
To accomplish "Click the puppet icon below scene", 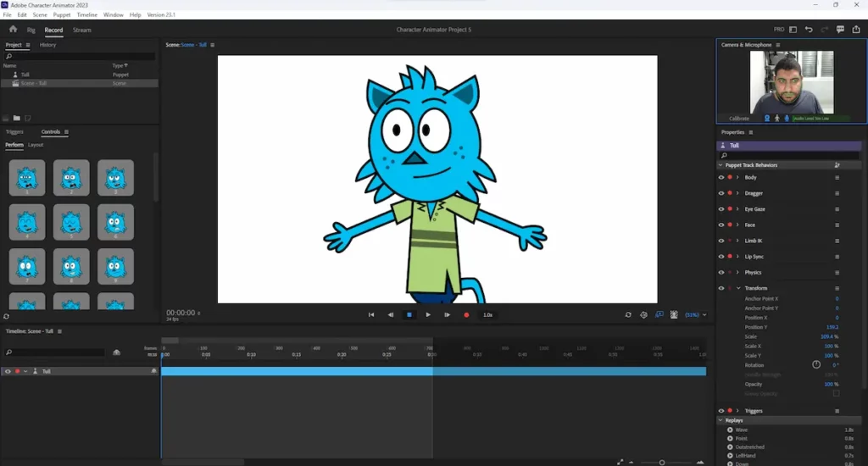I will click(674, 315).
